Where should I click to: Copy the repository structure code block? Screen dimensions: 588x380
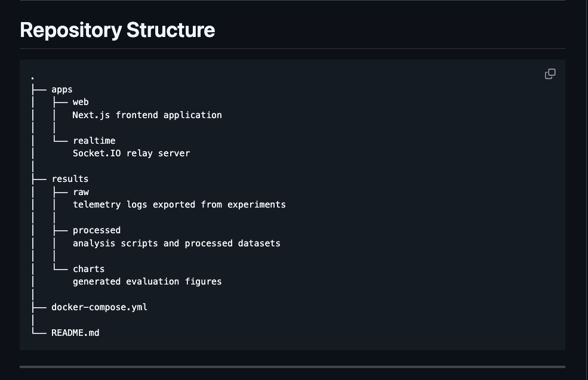click(x=550, y=74)
